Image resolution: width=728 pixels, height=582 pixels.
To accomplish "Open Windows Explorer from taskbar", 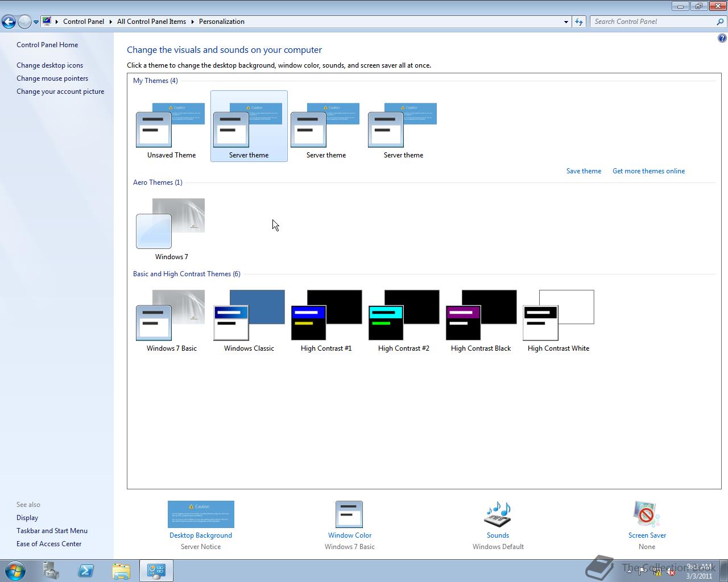I will [121, 571].
